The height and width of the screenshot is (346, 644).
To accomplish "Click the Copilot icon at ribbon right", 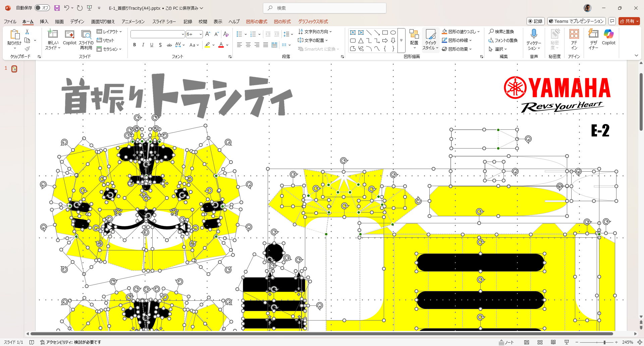I will 608,38.
